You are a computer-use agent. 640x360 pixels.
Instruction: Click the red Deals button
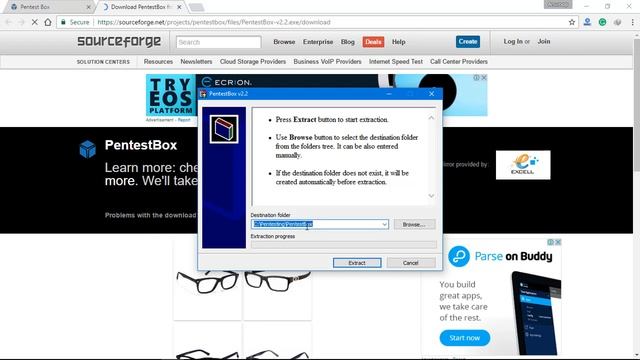tap(373, 42)
